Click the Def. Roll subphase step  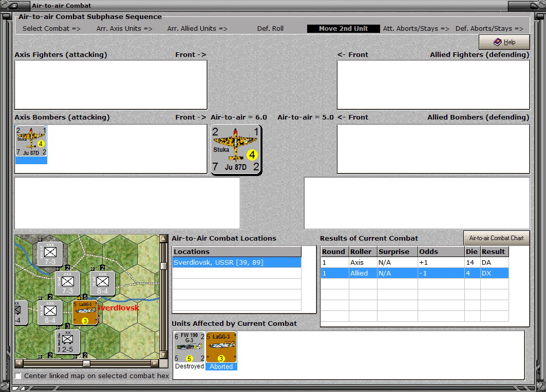270,29
